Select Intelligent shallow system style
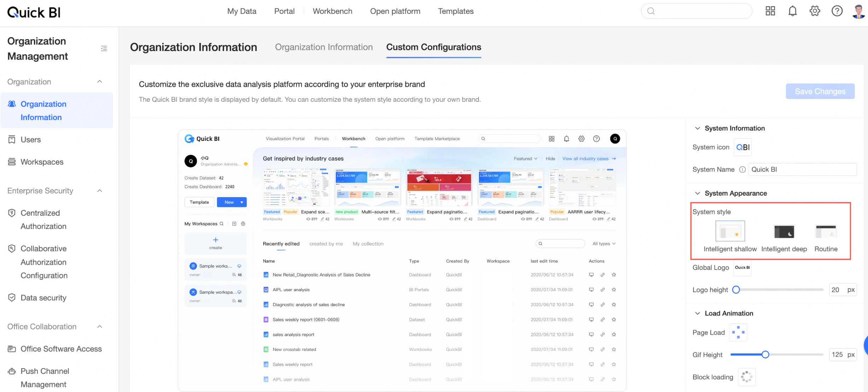The image size is (868, 392). pyautogui.click(x=730, y=231)
